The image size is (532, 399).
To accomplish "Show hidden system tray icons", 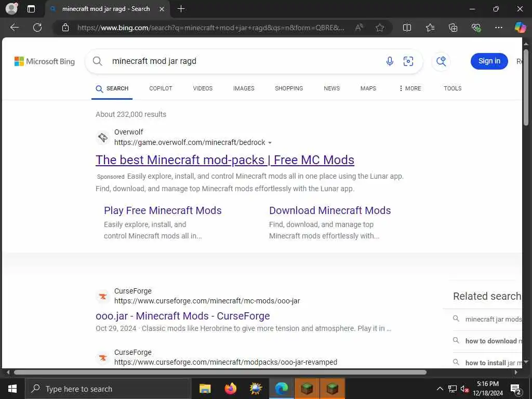I will coord(440,389).
